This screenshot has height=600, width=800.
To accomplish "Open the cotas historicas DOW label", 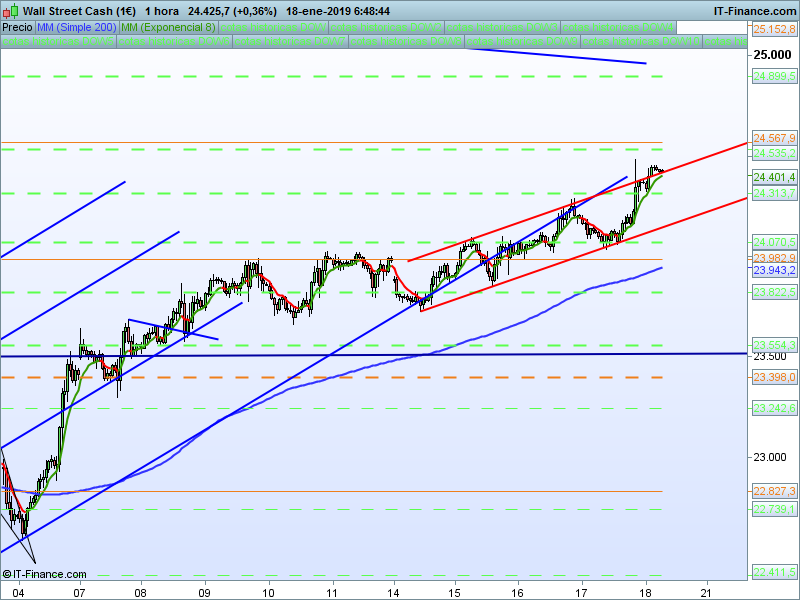I will pos(273,28).
